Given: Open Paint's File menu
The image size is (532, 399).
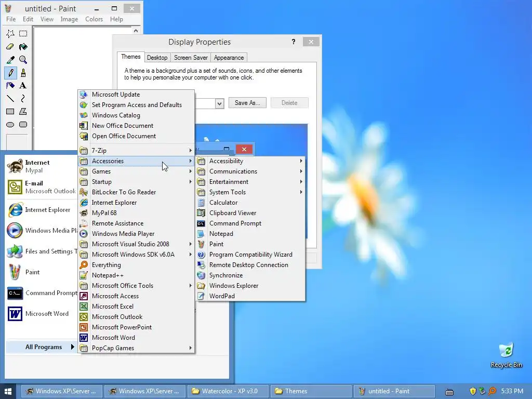Looking at the screenshot, I should 11,19.
